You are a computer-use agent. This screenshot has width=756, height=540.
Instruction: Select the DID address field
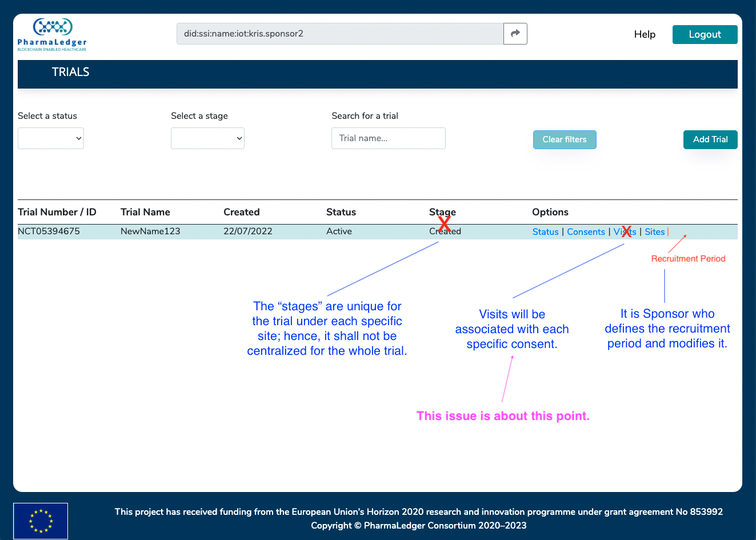point(339,33)
